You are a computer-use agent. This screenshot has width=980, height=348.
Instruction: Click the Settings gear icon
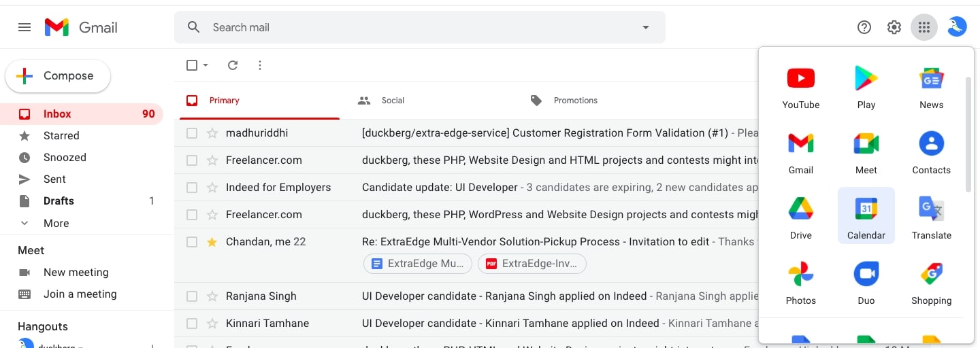point(894,27)
